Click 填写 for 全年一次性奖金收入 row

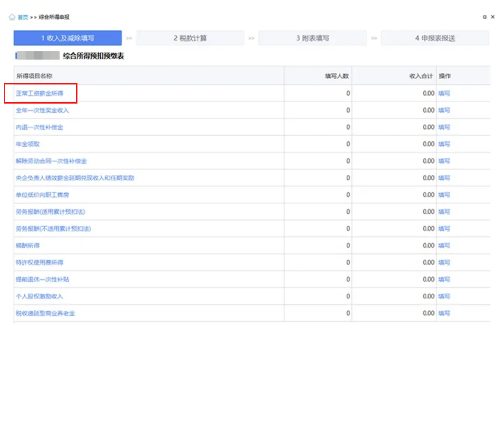(444, 111)
